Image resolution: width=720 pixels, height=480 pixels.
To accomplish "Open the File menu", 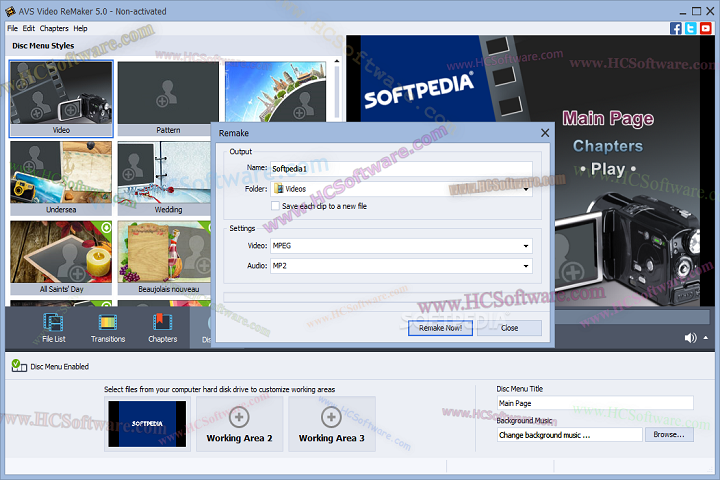I will [13, 28].
